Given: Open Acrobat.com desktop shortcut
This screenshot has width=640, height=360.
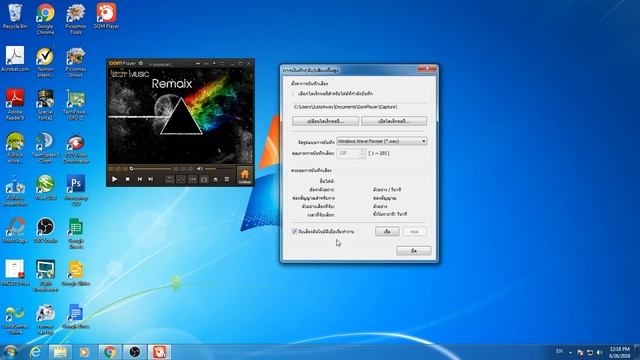Looking at the screenshot, I should pyautogui.click(x=15, y=59).
